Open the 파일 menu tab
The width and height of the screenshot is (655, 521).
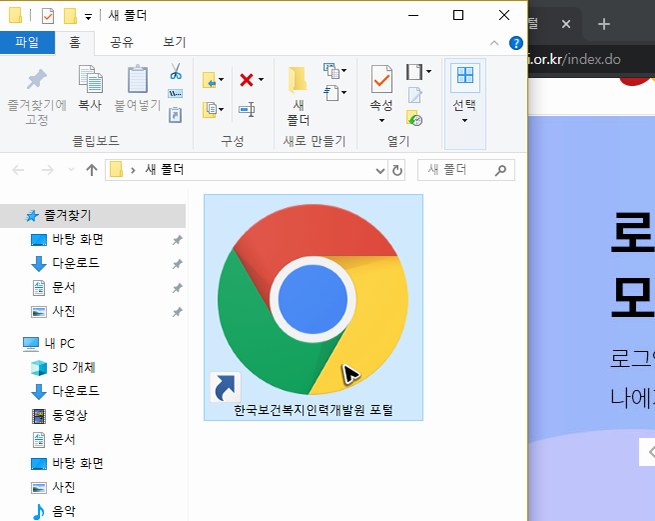(x=27, y=42)
